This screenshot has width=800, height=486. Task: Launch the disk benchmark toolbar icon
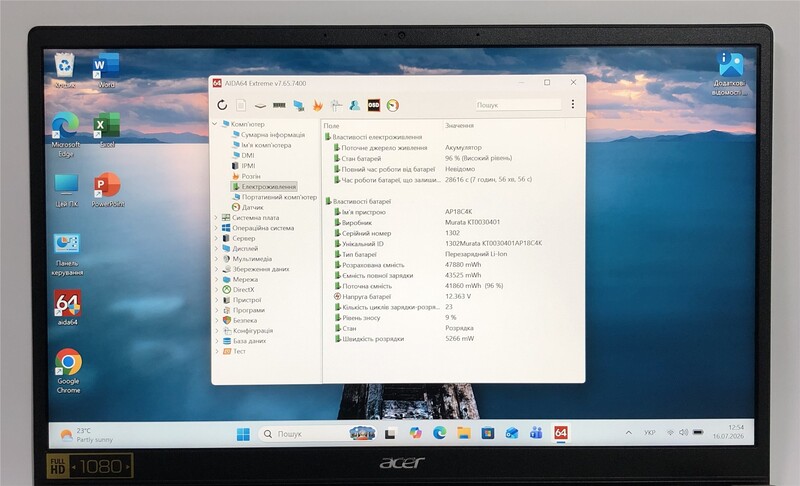tap(260, 106)
